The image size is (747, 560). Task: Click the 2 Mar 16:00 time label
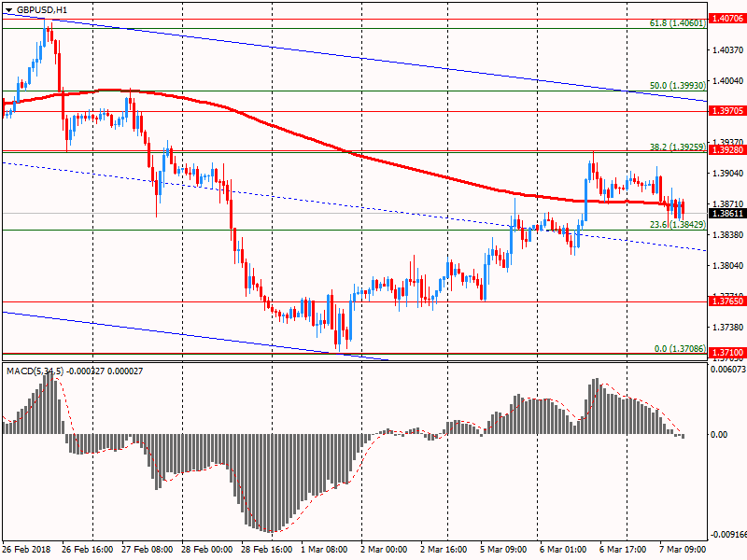point(444,549)
